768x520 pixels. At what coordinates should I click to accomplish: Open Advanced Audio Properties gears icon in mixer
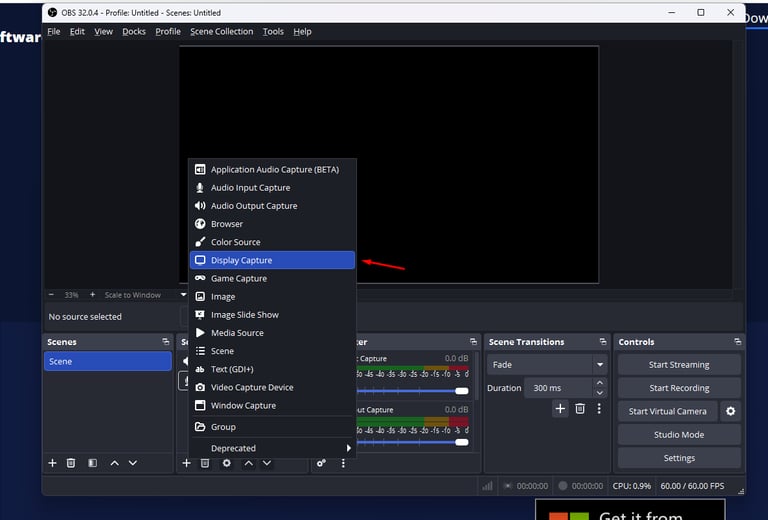321,463
